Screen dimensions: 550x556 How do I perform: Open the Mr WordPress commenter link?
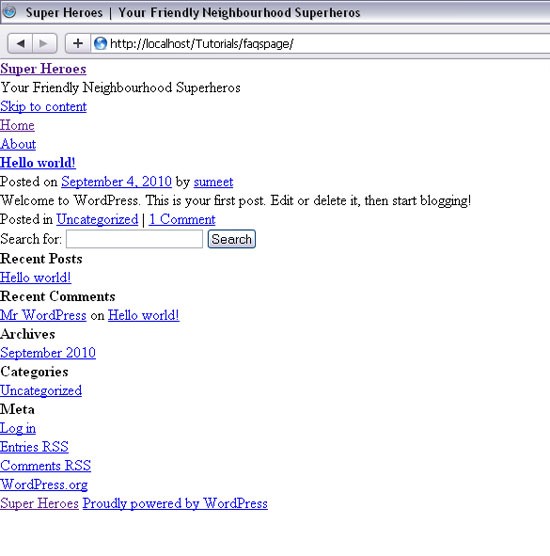click(43, 315)
